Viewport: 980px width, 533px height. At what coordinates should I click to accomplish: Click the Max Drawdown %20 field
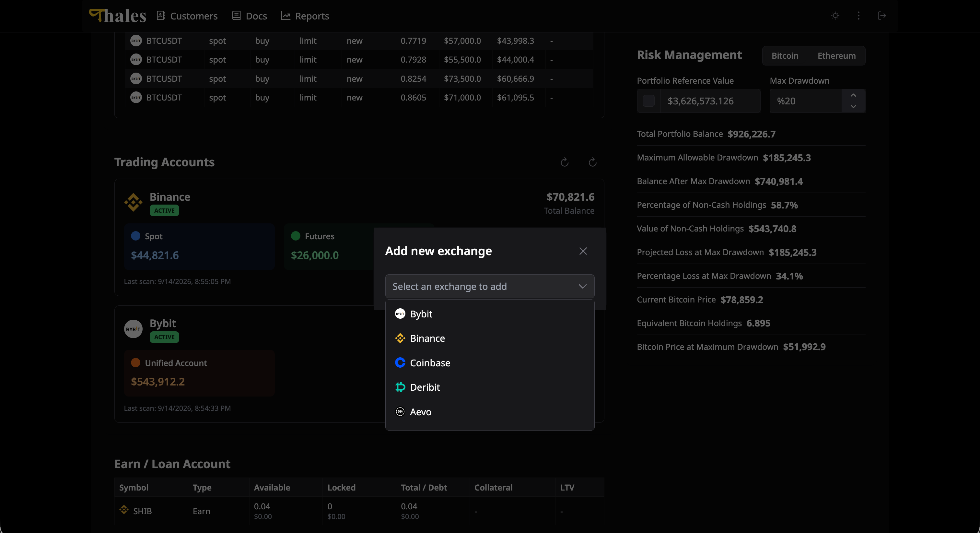(x=805, y=101)
